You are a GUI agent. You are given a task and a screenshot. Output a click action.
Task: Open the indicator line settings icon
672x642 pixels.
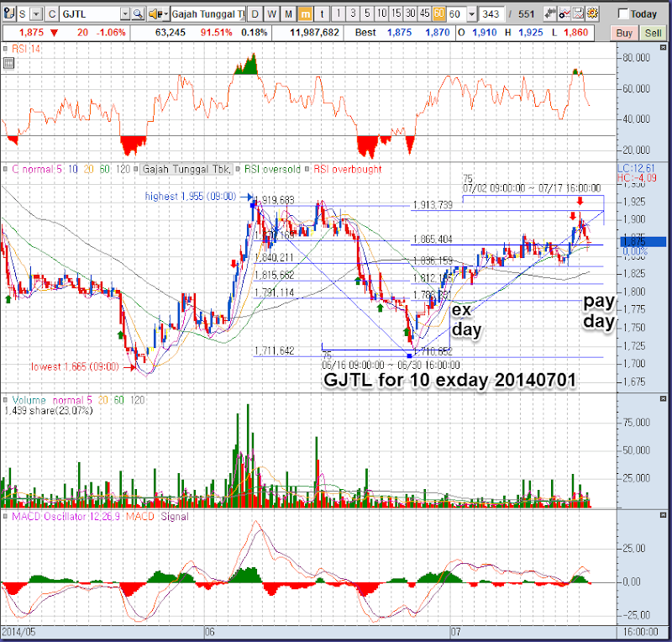[564, 13]
